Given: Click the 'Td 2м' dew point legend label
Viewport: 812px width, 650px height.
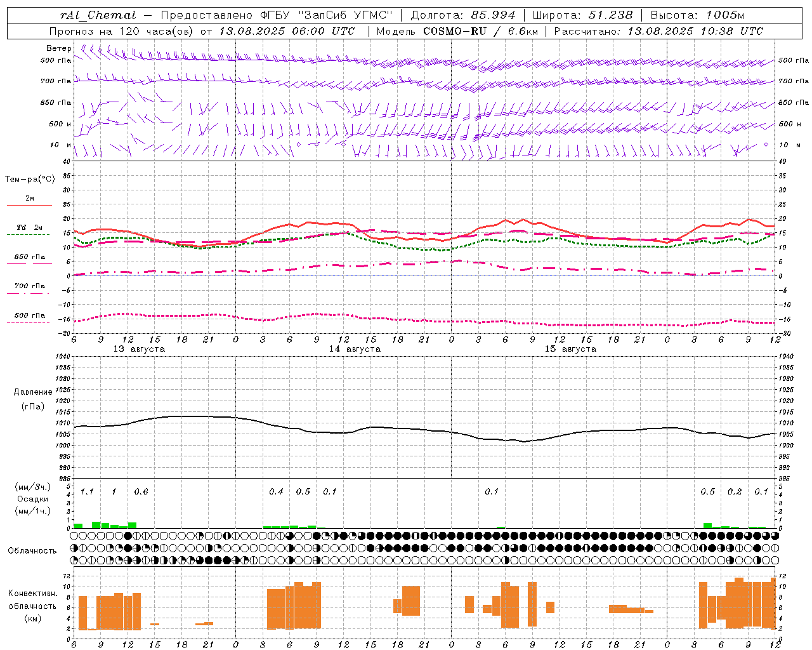Looking at the screenshot, I should [29, 227].
